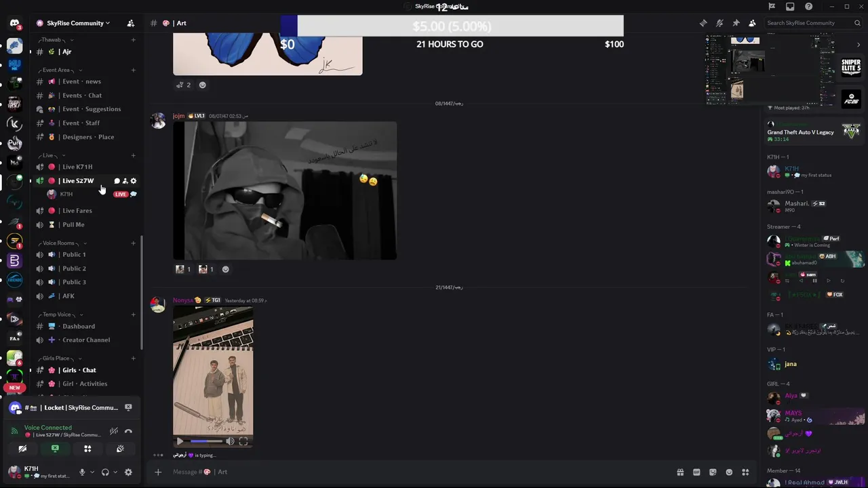Toggle camera on in voice panel
The image size is (868, 488).
pyautogui.click(x=22, y=449)
